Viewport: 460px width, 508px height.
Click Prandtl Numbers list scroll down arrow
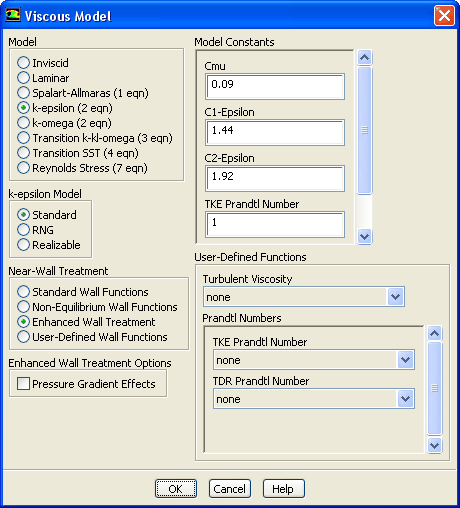[434, 446]
